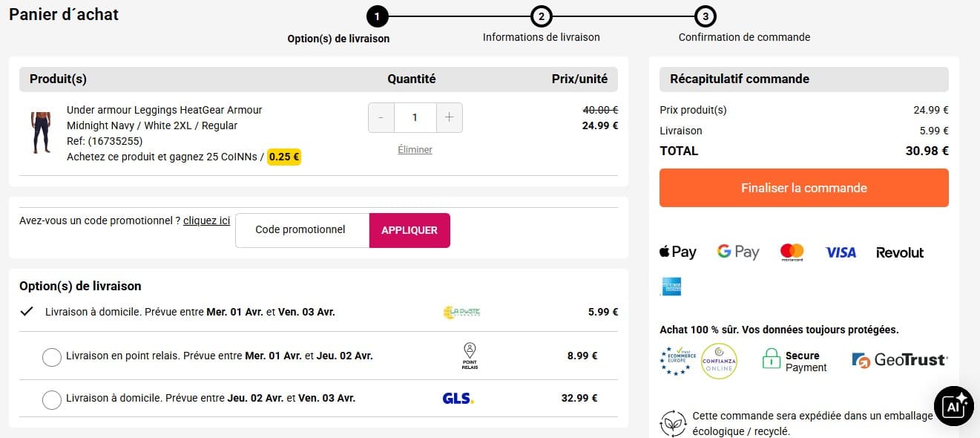Image resolution: width=980 pixels, height=438 pixels.
Task: Remove the item via Éliminer link
Action: pos(415,149)
